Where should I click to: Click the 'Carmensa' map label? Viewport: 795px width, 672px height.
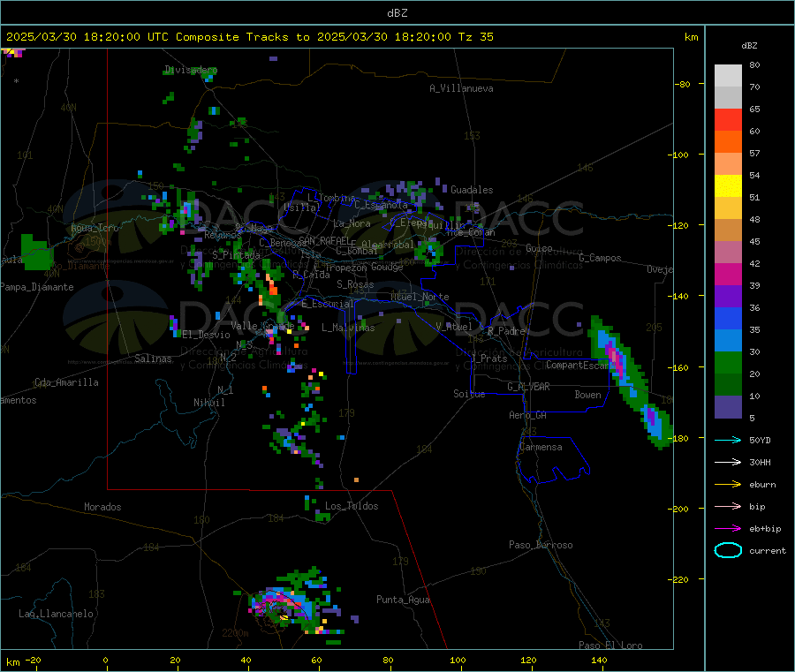point(541,447)
